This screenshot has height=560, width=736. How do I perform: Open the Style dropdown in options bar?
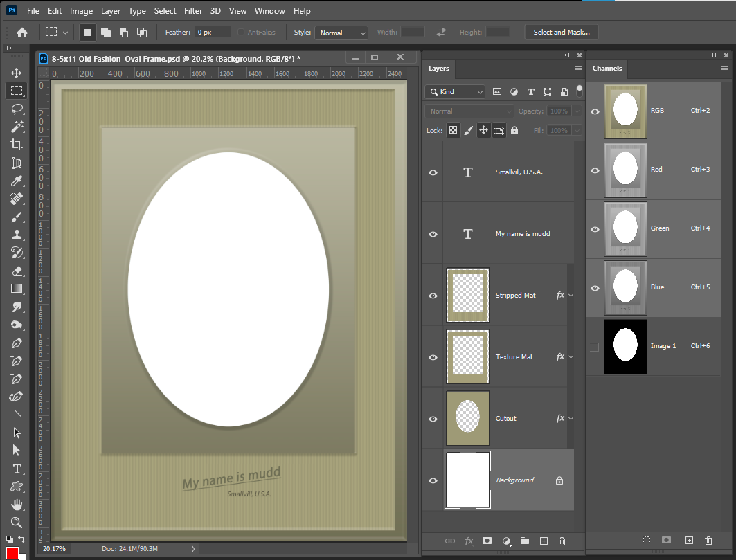point(341,33)
